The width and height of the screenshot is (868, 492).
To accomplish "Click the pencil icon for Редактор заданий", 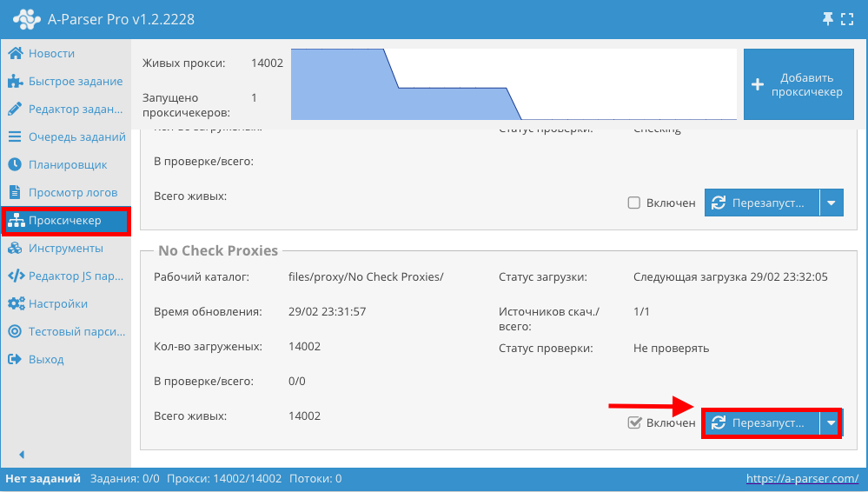I will pos(15,110).
